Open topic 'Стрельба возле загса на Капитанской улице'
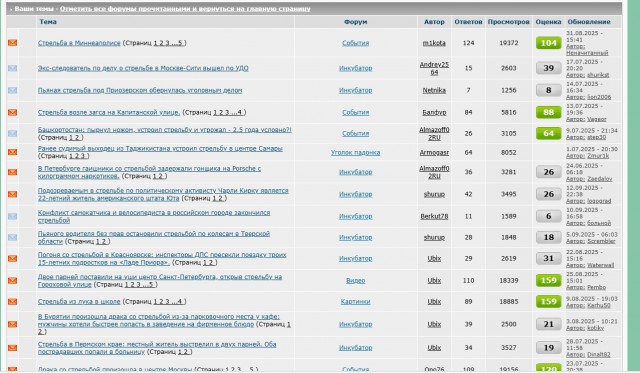 pos(109,112)
